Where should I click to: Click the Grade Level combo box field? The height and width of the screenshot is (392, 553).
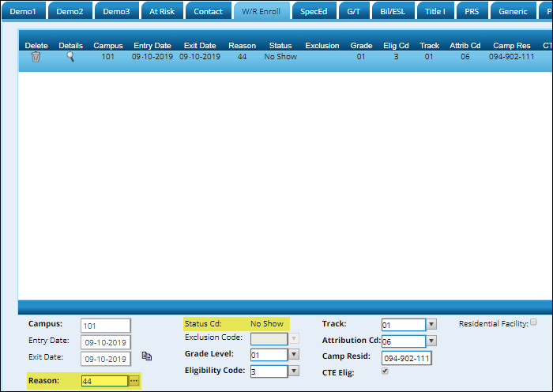(x=269, y=355)
